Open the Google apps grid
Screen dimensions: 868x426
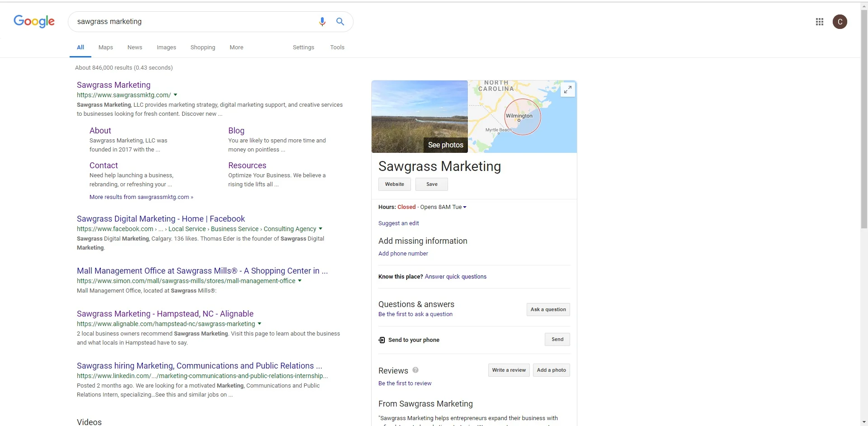(x=820, y=22)
